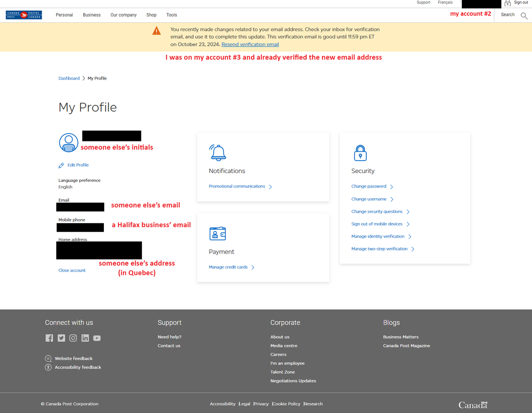This screenshot has height=413, width=532.
Task: Click the Close account link
Action: coord(72,271)
